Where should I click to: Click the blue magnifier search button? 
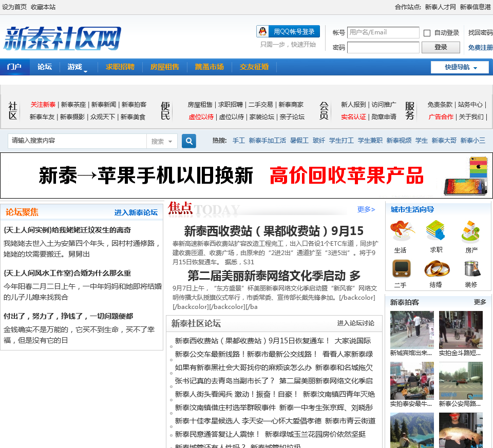click(x=189, y=141)
